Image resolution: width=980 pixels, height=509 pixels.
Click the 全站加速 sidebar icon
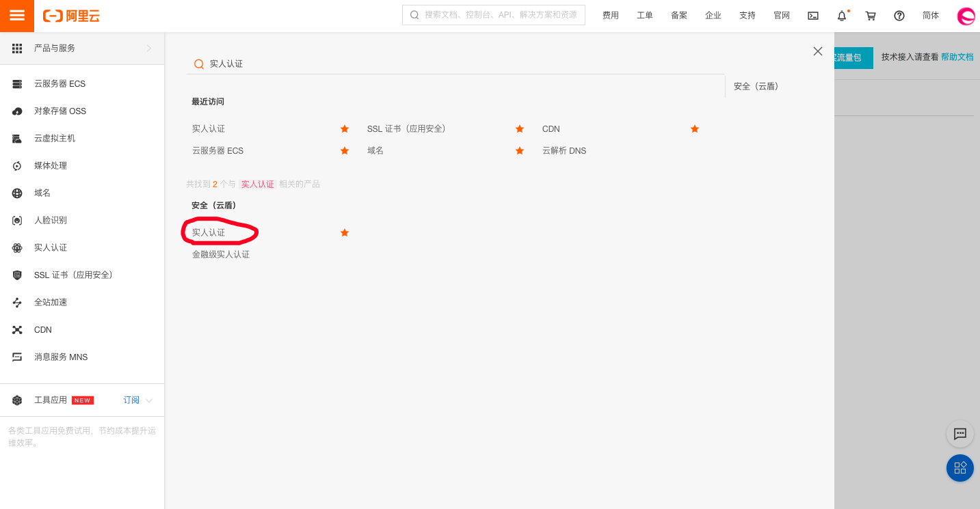coord(17,303)
